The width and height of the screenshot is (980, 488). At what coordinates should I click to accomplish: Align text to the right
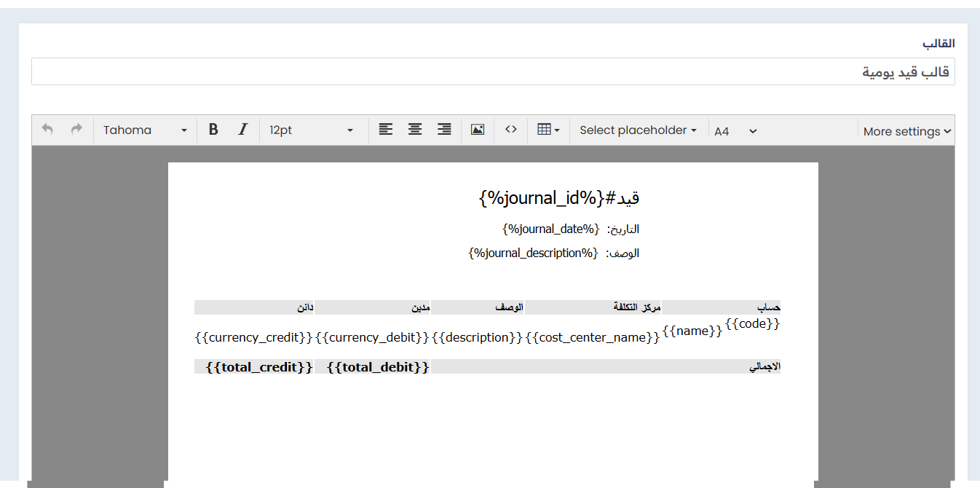pyautogui.click(x=444, y=130)
